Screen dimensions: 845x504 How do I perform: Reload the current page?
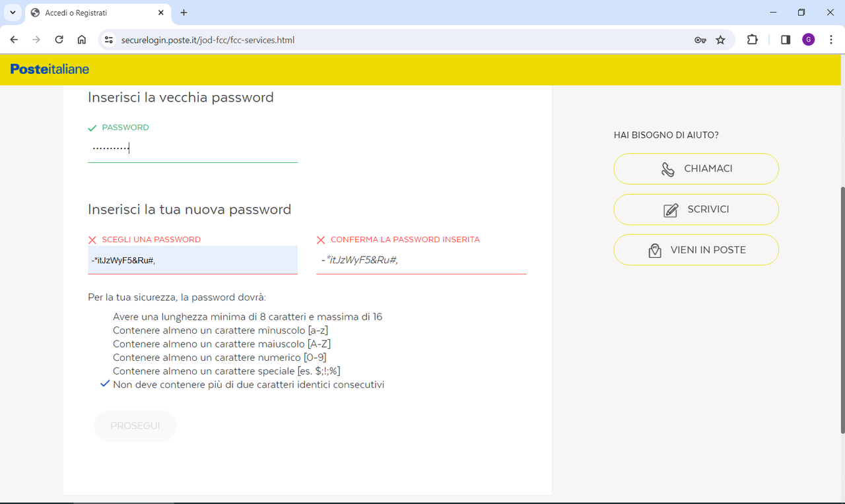[x=59, y=40]
